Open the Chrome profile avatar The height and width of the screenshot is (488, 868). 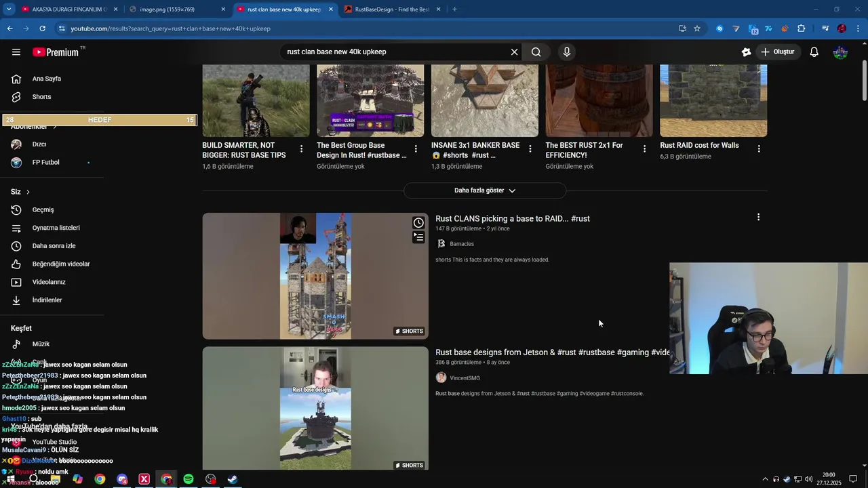pos(842,28)
